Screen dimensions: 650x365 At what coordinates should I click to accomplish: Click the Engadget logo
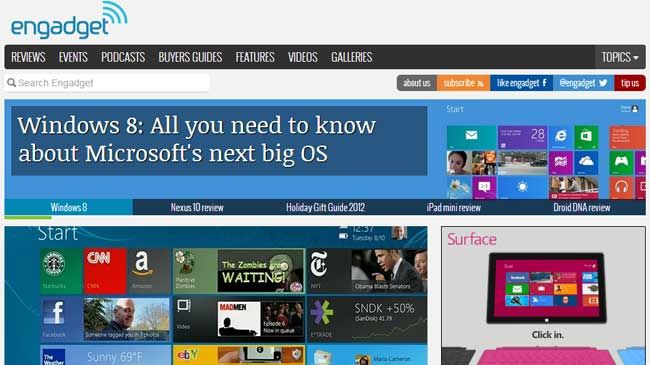point(69,20)
